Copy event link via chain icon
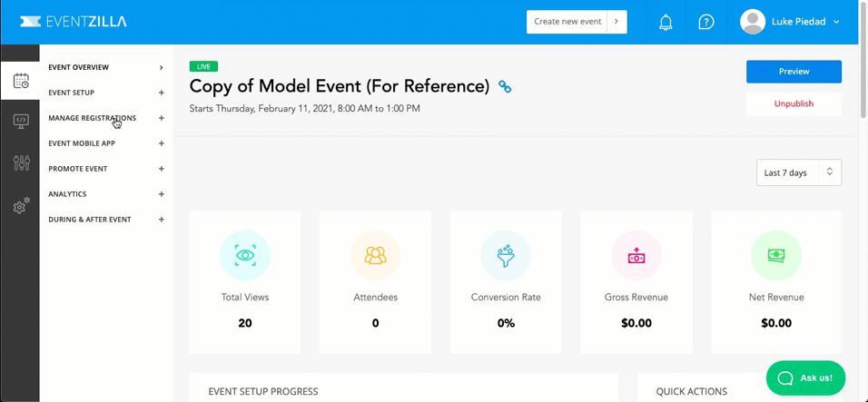The width and height of the screenshot is (868, 402). [505, 86]
